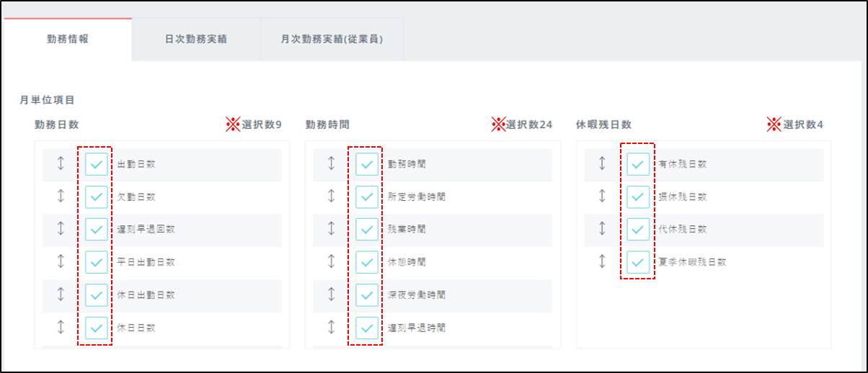Viewport: 868px width, 373px height.
Task: Click the sort handle next to 残業時間
Action: [x=332, y=229]
